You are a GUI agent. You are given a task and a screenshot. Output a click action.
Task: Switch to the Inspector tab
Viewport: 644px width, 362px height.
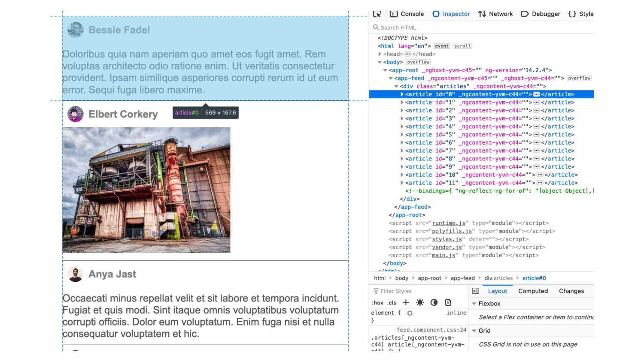click(x=451, y=14)
